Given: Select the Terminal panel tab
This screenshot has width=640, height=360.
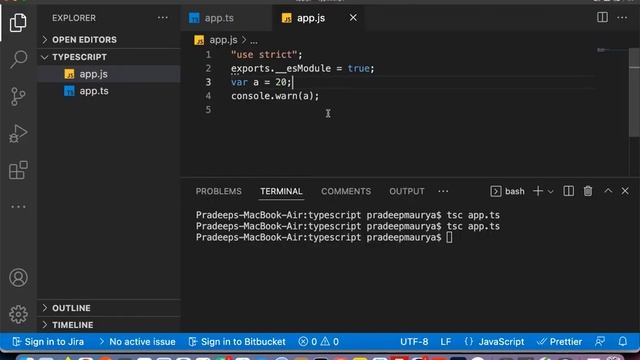Looking at the screenshot, I should click(281, 191).
